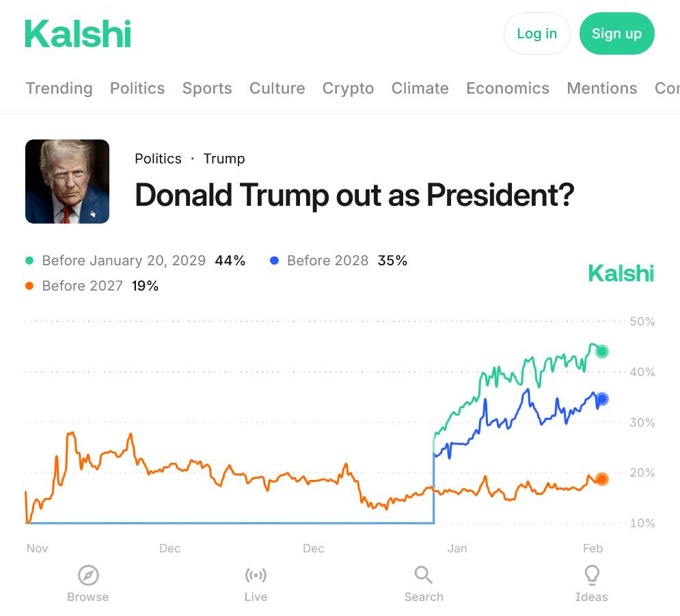Click the Log in button
The width and height of the screenshot is (680, 616).
pyautogui.click(x=536, y=34)
